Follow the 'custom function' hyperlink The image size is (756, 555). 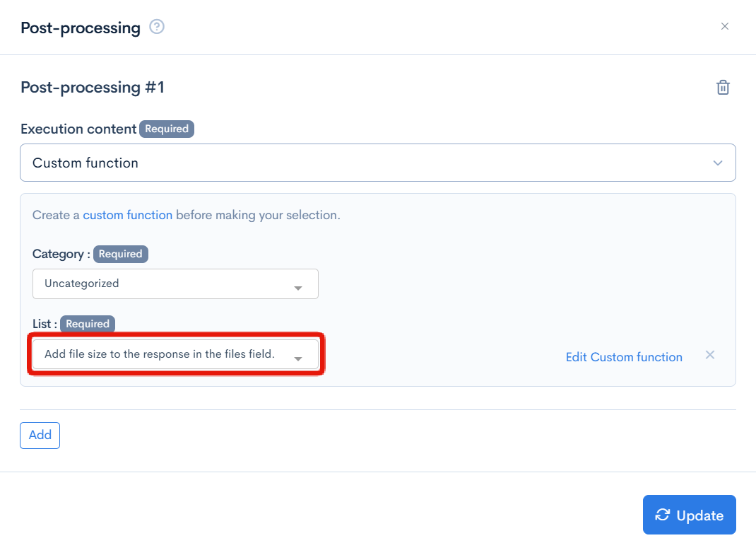click(x=127, y=215)
